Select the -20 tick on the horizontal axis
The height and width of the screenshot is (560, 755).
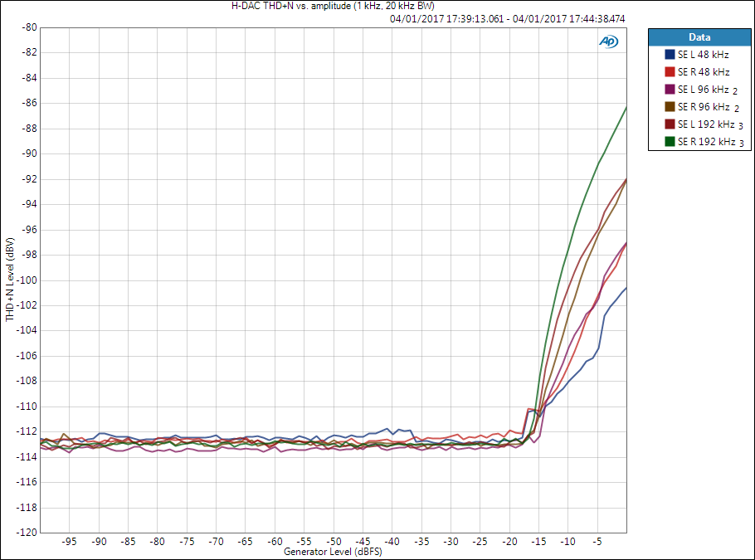pyautogui.click(x=509, y=542)
